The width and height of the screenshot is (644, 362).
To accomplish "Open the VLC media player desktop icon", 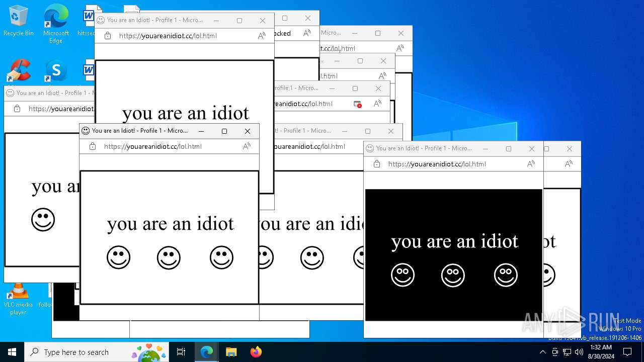I will click(x=18, y=299).
